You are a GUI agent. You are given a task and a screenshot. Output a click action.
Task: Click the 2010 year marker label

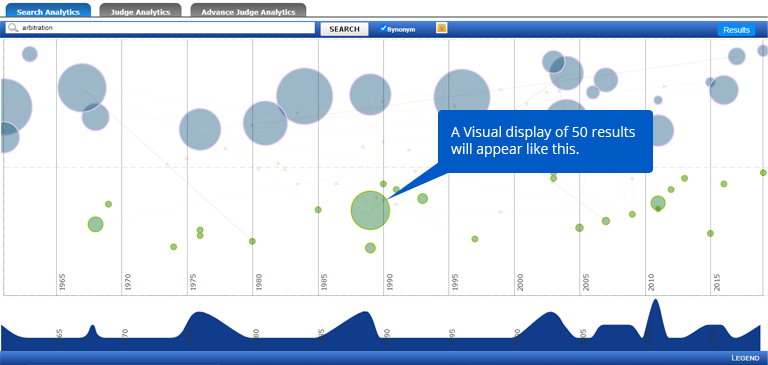click(651, 283)
